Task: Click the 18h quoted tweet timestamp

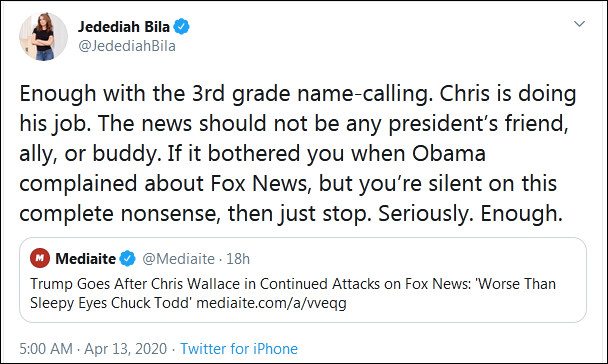Action: tap(238, 259)
